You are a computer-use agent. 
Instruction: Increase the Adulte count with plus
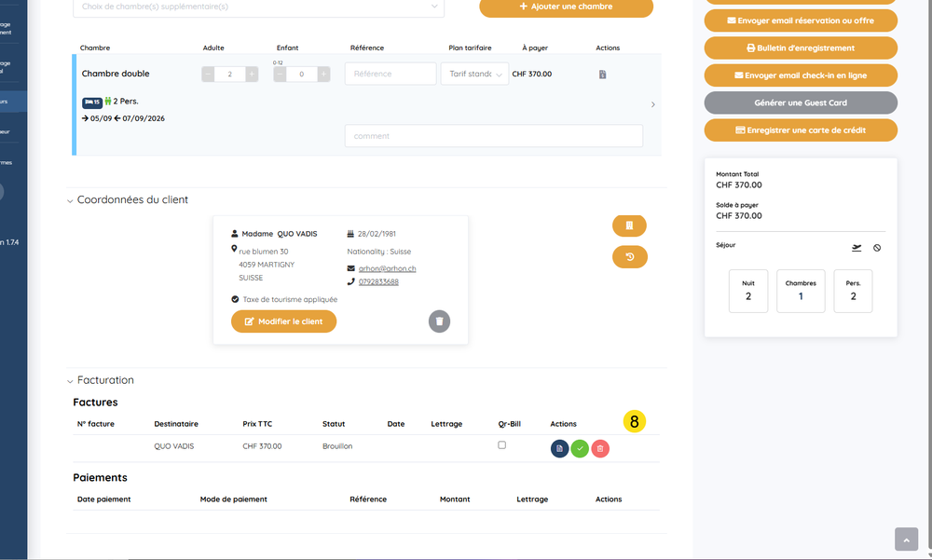pos(252,75)
